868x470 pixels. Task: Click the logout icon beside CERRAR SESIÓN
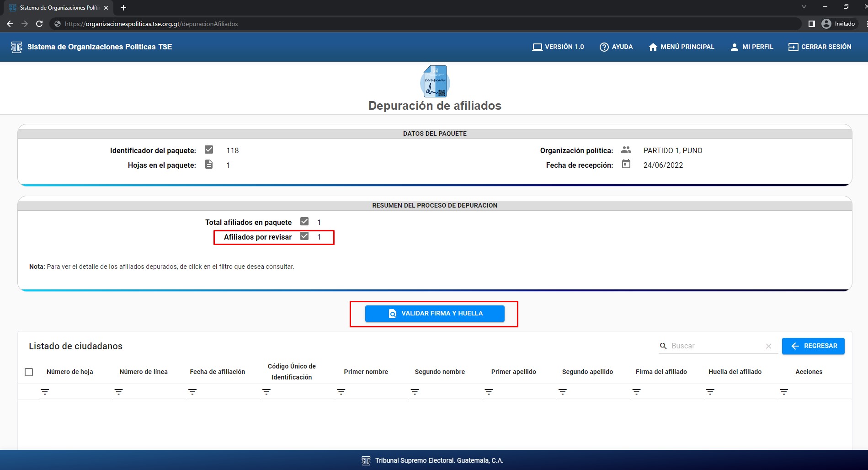pyautogui.click(x=792, y=47)
